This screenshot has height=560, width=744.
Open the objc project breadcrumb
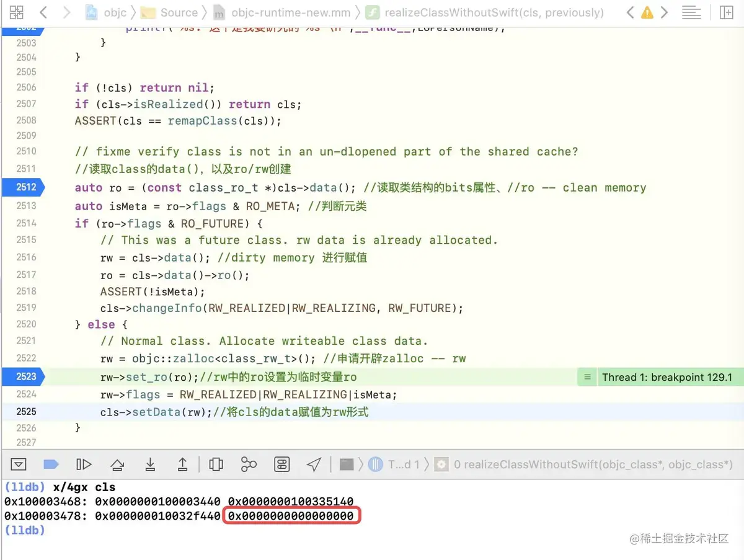[x=106, y=12]
